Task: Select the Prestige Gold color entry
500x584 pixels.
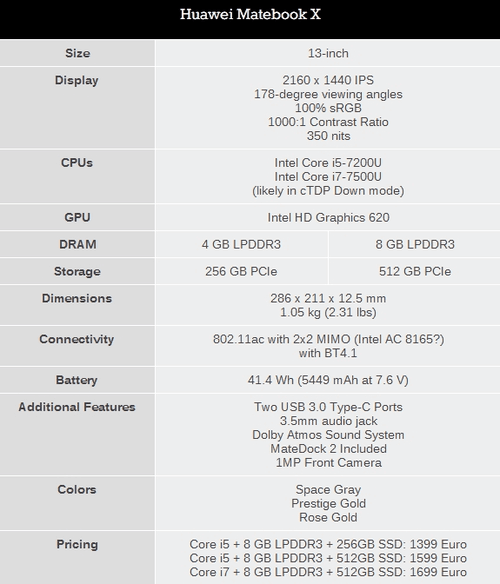Action: (x=328, y=504)
